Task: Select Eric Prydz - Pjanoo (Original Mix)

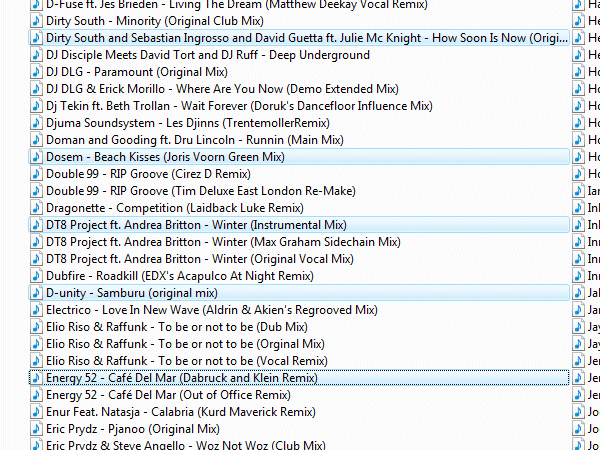Action: [x=133, y=429]
